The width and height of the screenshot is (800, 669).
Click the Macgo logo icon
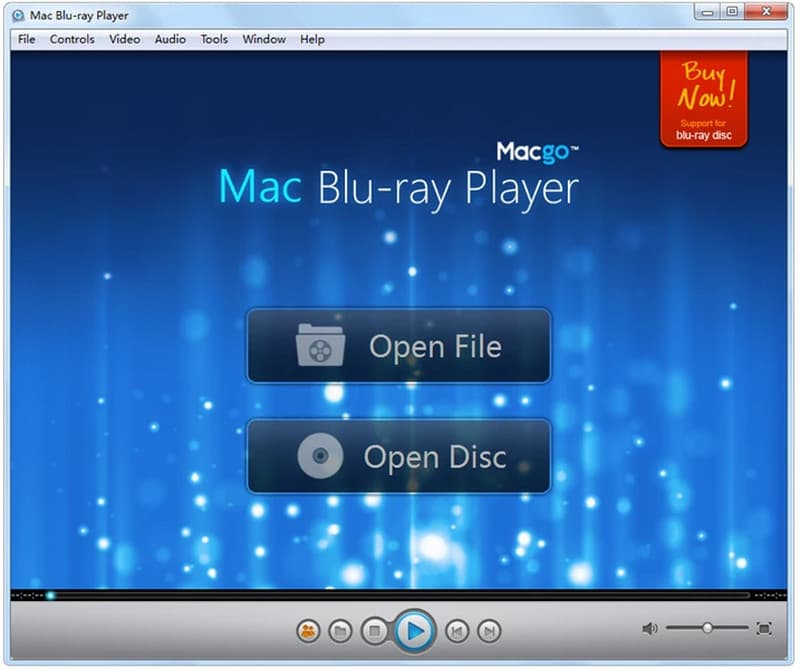point(539,148)
